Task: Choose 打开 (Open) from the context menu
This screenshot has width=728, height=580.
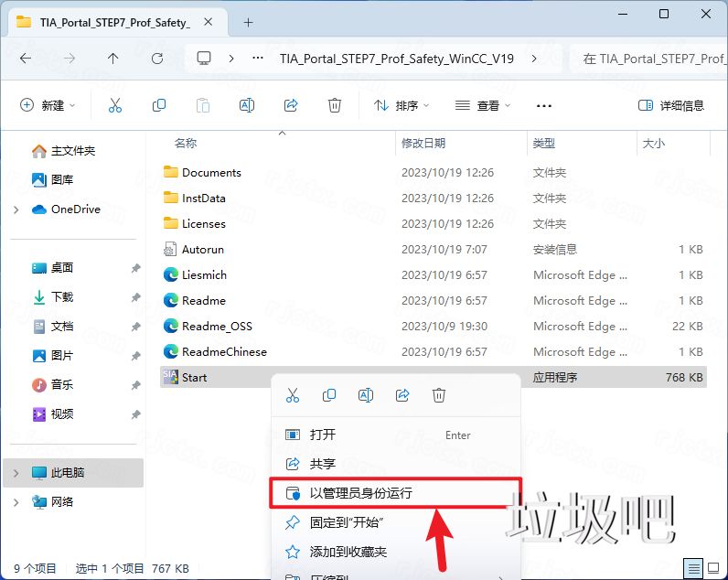Action: click(x=396, y=435)
